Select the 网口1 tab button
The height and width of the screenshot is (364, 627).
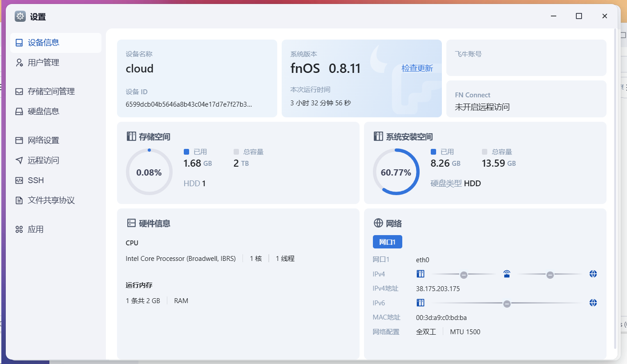388,242
